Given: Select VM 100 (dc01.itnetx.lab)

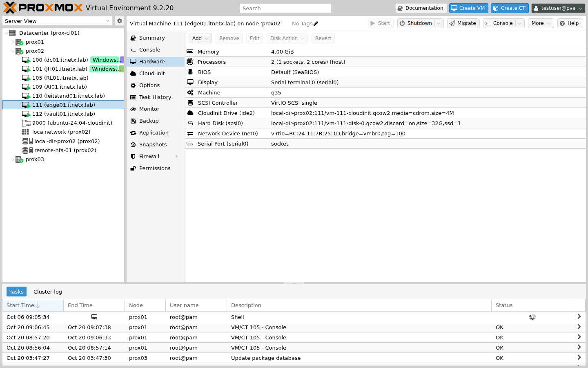Looking at the screenshot, I should tap(63, 60).
